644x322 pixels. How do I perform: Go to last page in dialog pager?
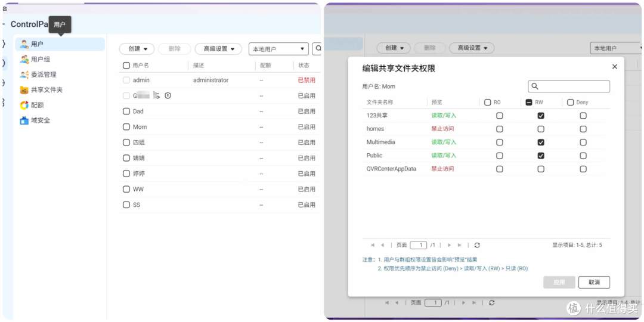click(460, 245)
